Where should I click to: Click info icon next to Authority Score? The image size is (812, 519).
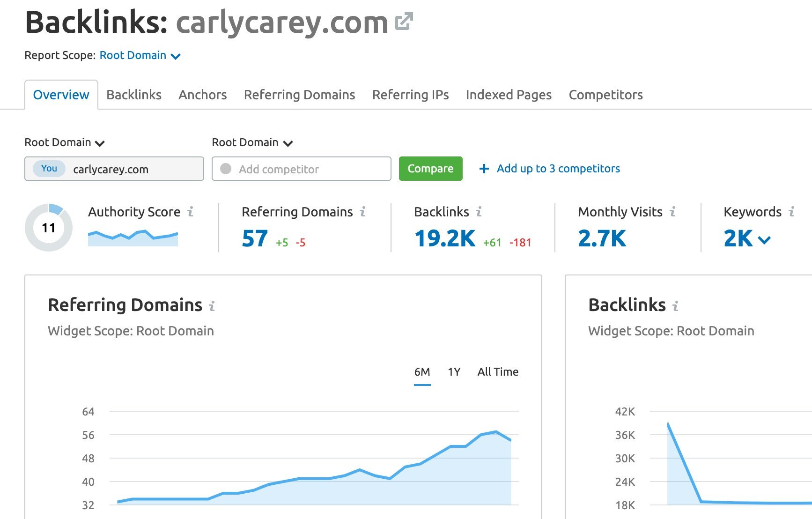click(190, 212)
